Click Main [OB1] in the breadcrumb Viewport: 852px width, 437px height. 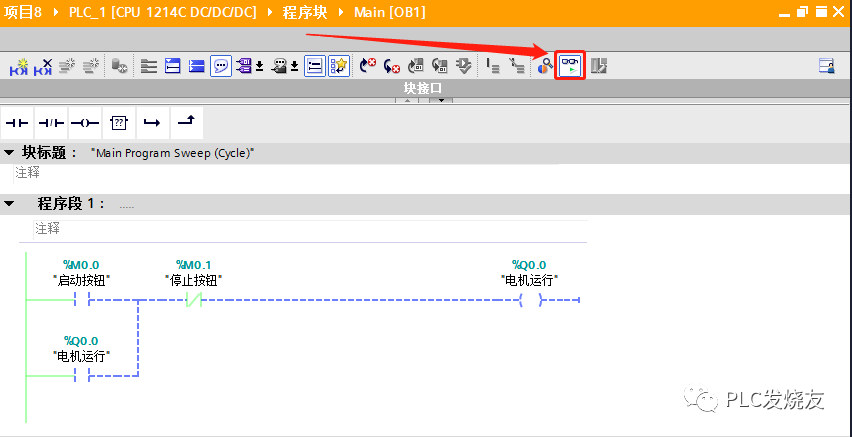390,13
